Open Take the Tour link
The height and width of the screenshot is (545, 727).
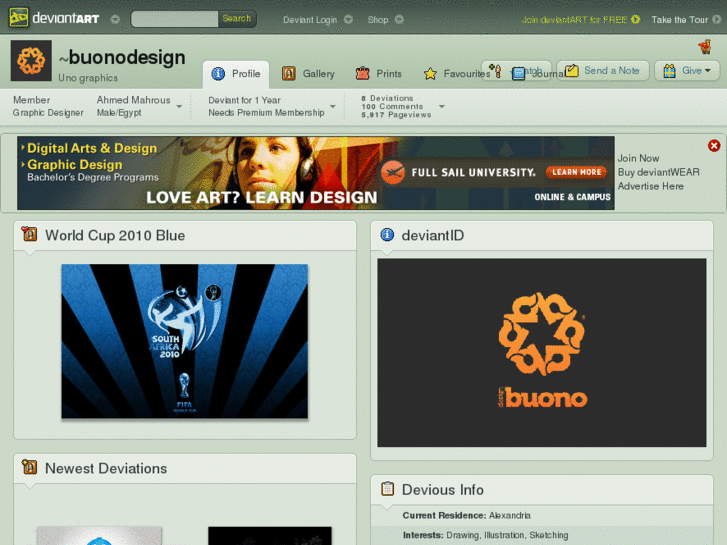(679, 19)
